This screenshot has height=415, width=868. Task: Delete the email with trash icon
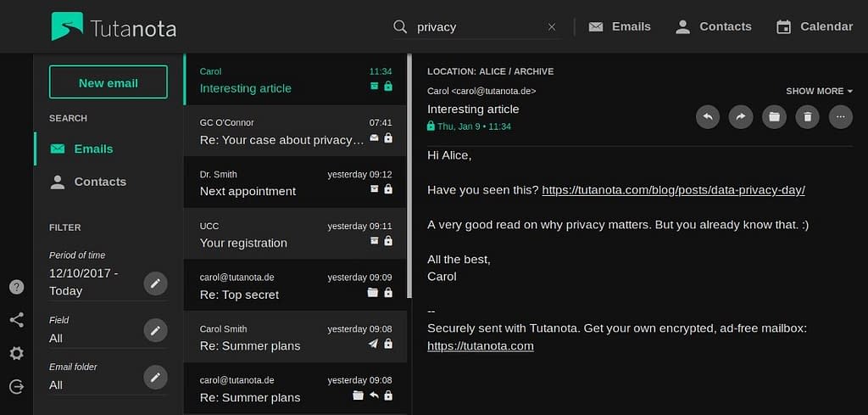[x=808, y=117]
